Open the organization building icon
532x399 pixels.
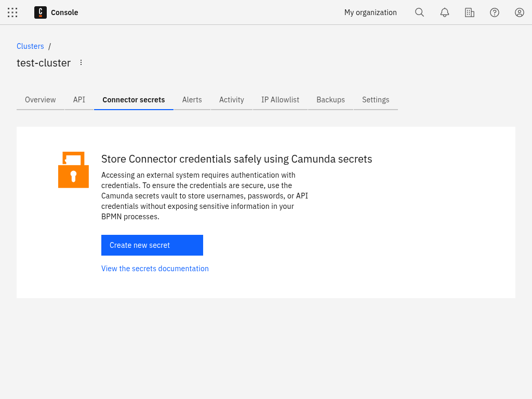(469, 12)
